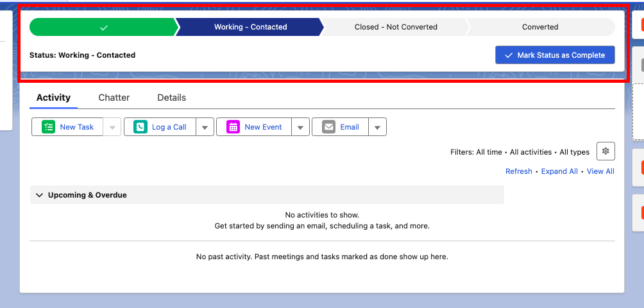The image size is (644, 308).
Task: Click the teal Log a Call phone icon
Action: pos(140,127)
